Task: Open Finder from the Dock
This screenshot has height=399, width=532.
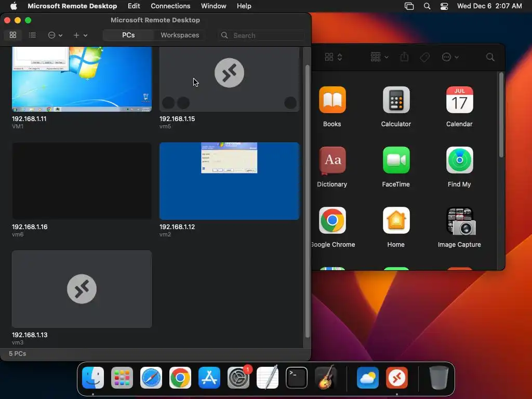Action: [x=93, y=378]
